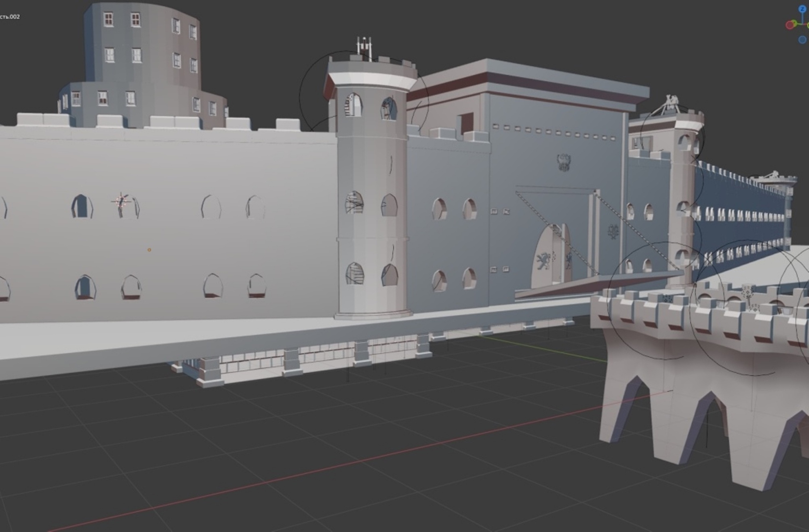The height and width of the screenshot is (532, 809).
Task: Select the lion emblem inside the gate arch
Action: coord(543,261)
